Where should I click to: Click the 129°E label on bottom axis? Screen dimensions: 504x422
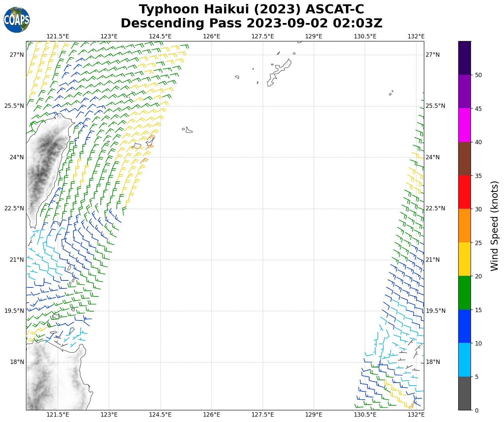point(314,415)
